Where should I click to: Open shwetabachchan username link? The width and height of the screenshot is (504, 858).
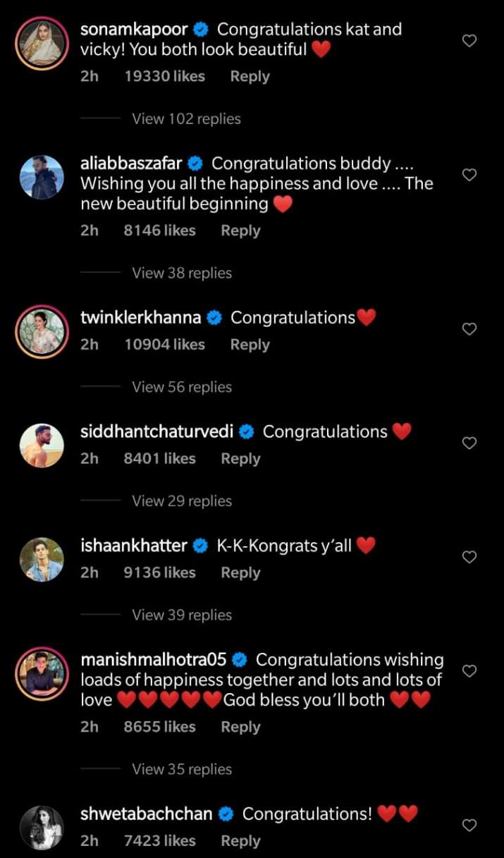(x=147, y=814)
